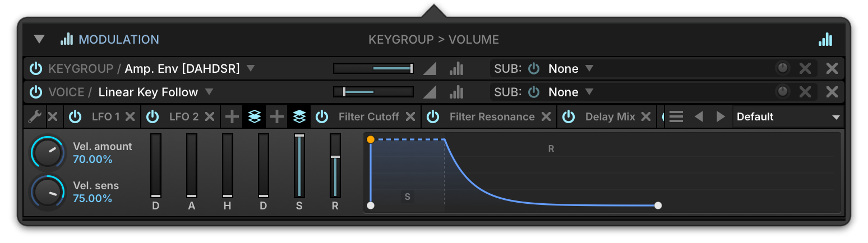
Task: Close the Filter Resonance tab
Action: pos(546,116)
